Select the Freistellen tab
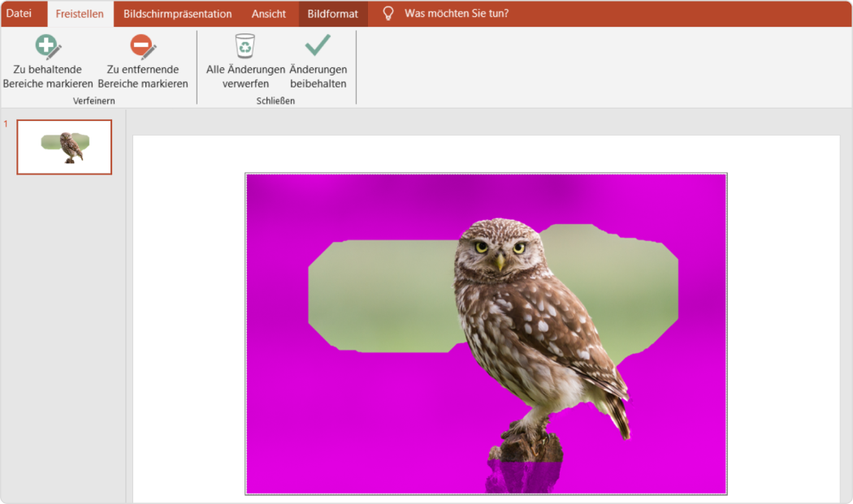 [x=79, y=13]
